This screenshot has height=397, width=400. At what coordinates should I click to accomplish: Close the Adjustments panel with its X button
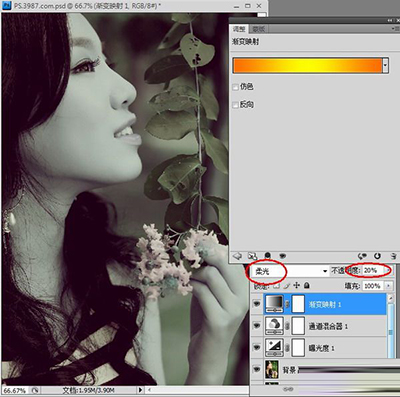(x=397, y=20)
